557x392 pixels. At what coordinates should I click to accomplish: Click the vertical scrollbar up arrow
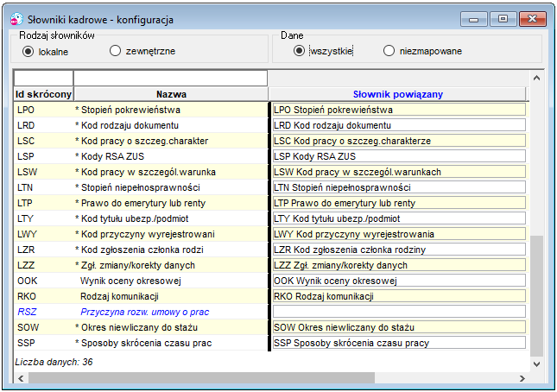[x=537, y=78]
